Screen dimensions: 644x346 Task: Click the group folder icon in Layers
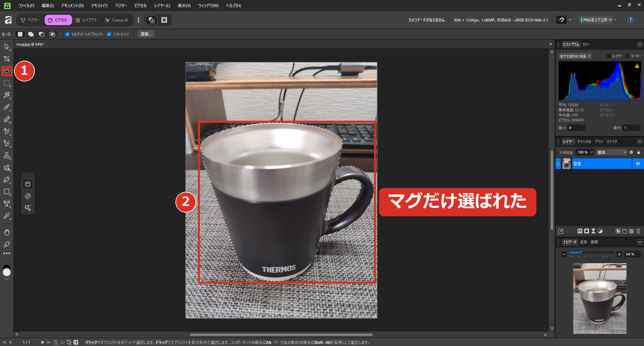tap(625, 231)
